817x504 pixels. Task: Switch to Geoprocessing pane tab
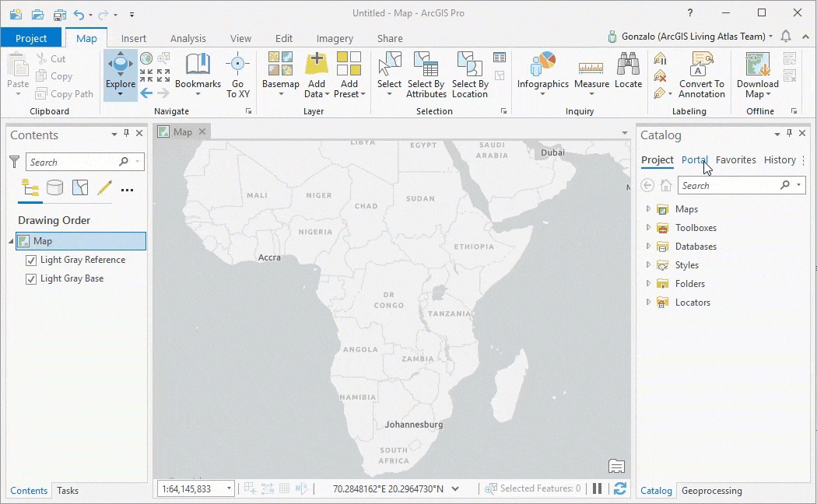click(712, 491)
